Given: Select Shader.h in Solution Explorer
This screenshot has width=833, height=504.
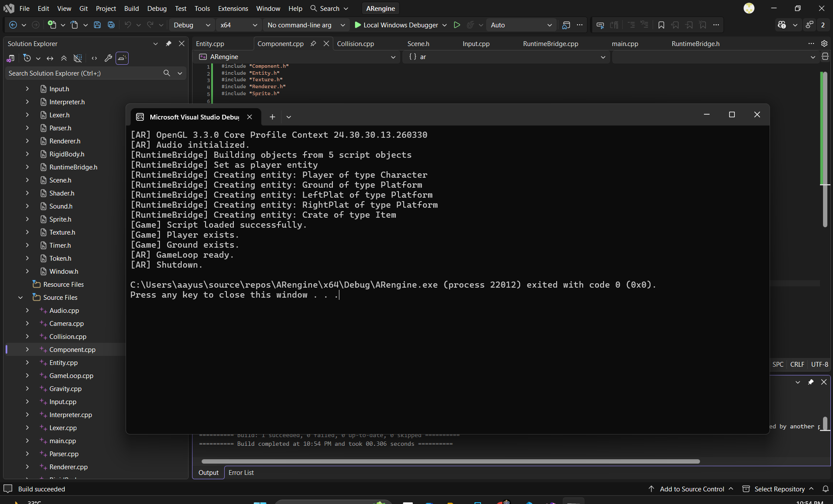Looking at the screenshot, I should click(62, 193).
